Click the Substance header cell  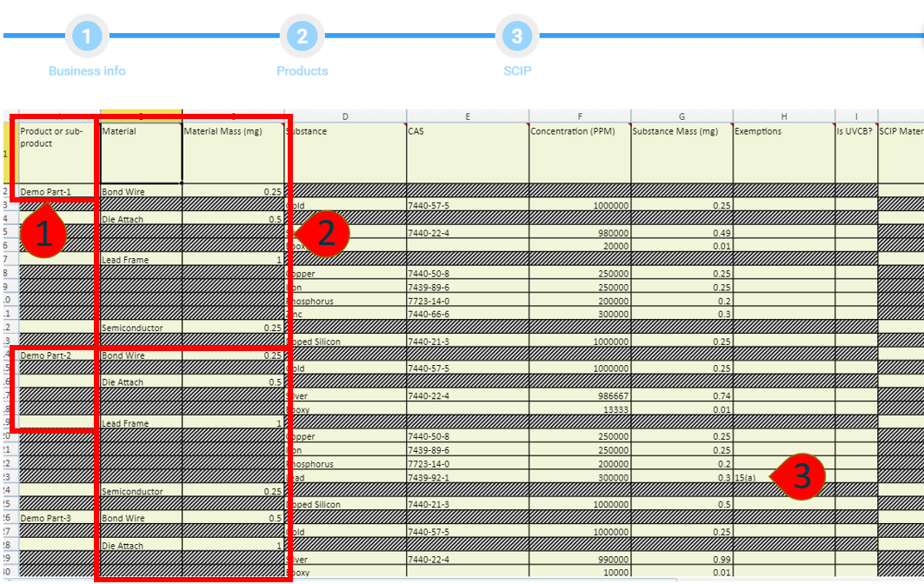(x=345, y=152)
